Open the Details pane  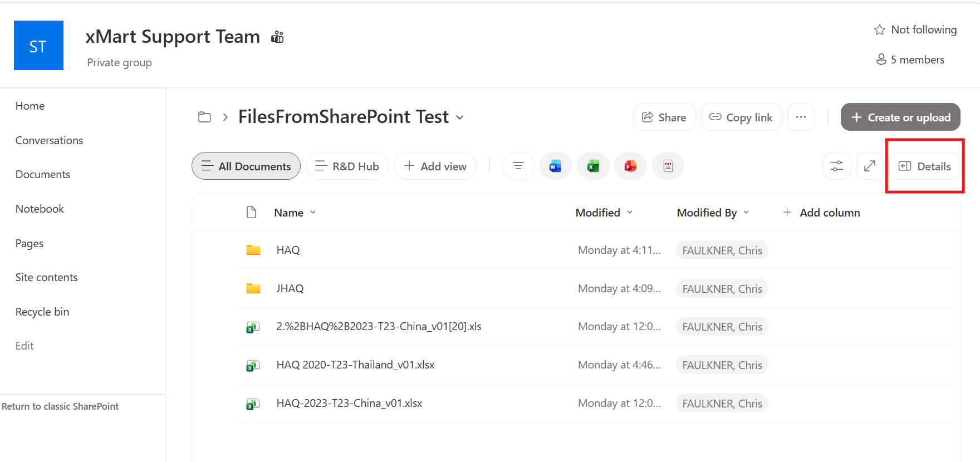pos(925,166)
